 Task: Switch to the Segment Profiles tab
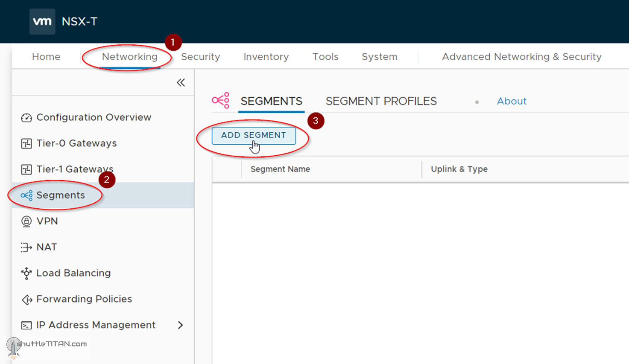point(381,101)
